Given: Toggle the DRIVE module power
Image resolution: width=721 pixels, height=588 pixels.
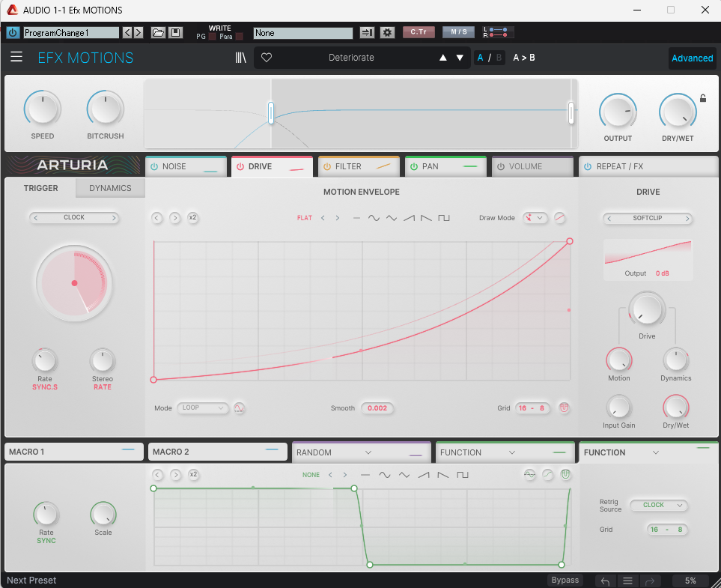Looking at the screenshot, I should coord(240,166).
